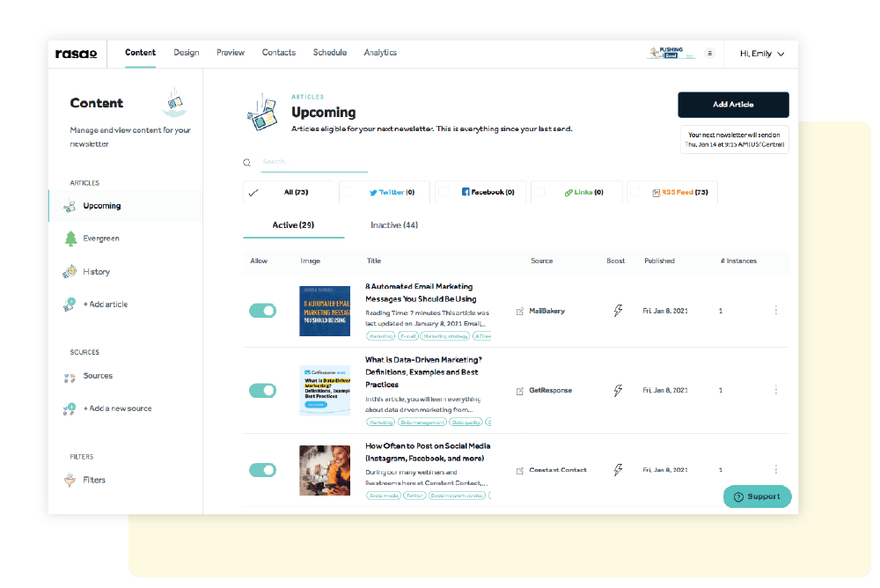Open the Social Media article photo thumbnail
The width and height of the screenshot is (880, 588).
(325, 471)
